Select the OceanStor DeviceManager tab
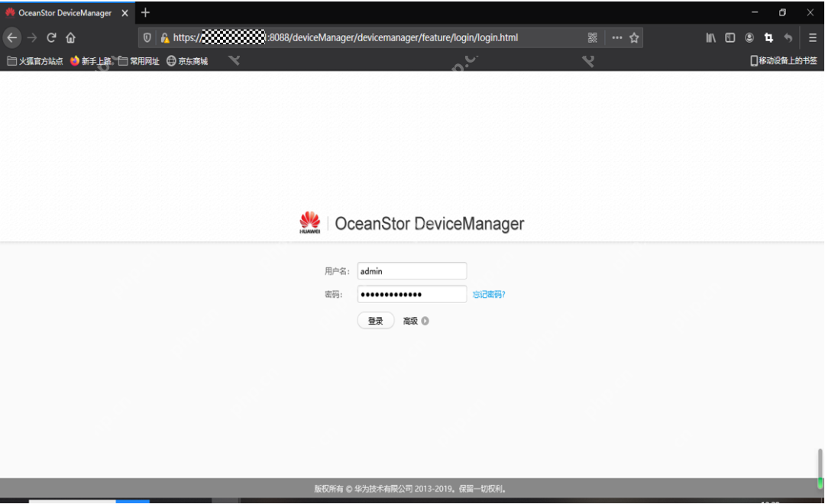 pos(65,13)
